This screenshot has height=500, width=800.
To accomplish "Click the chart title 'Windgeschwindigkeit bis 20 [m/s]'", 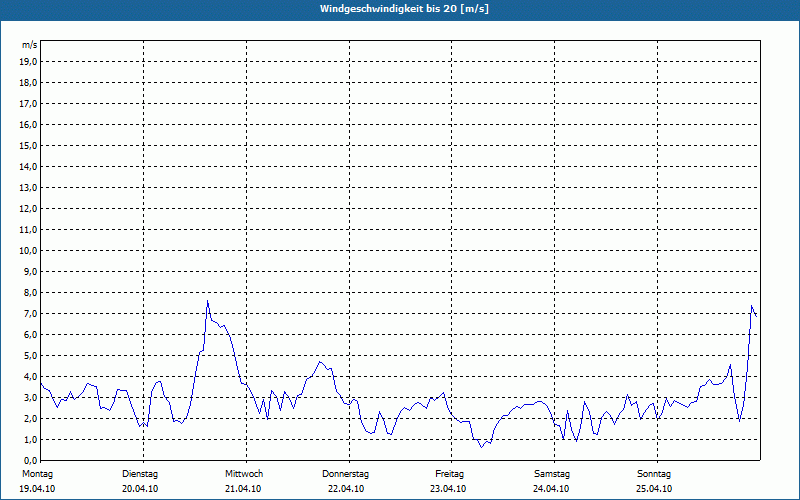I will [x=404, y=9].
